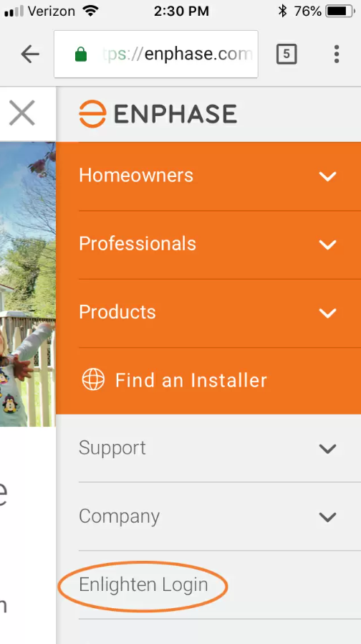361x644 pixels.
Task: Select the Professionals menu item
Action: click(138, 244)
